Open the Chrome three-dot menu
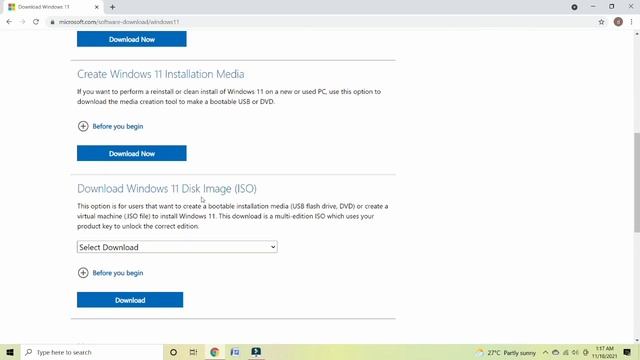The width and height of the screenshot is (640, 360). pyautogui.click(x=631, y=22)
